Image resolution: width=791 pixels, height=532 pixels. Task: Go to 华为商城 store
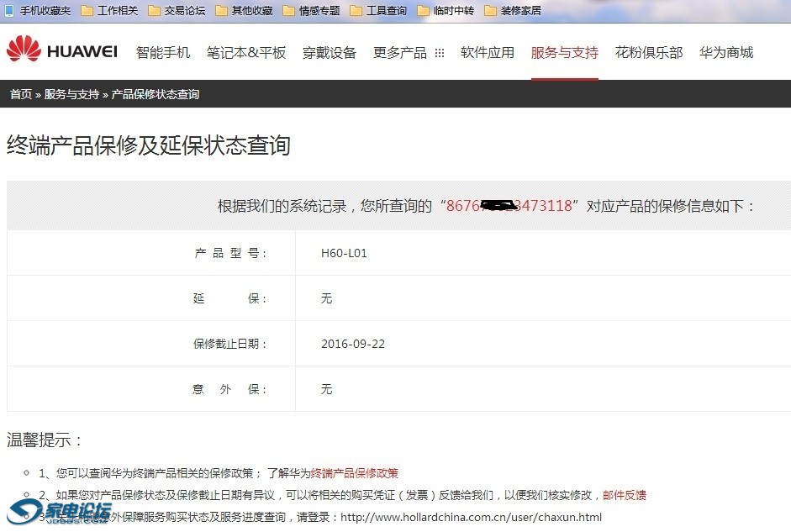point(726,52)
